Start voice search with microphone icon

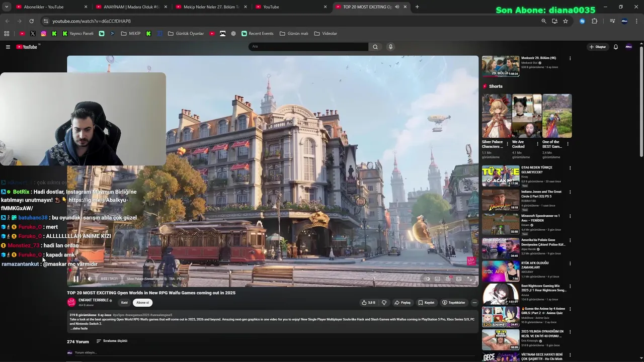click(x=390, y=47)
